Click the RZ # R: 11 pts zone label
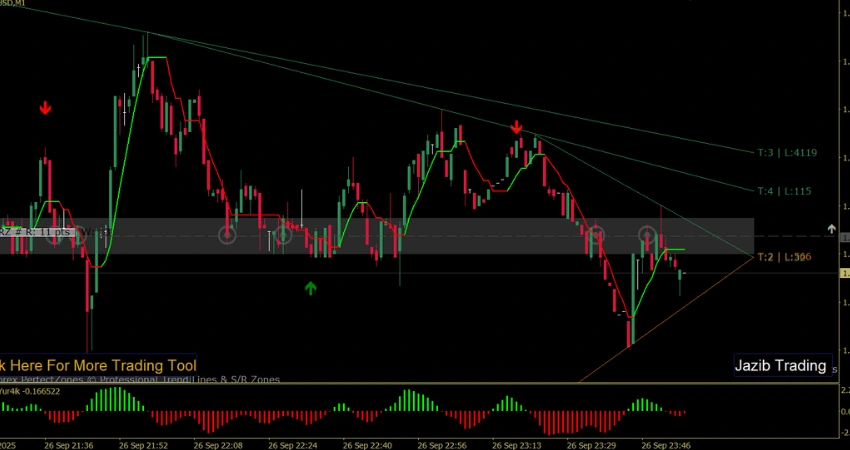Screen dimensions: 850x450 point(36,232)
